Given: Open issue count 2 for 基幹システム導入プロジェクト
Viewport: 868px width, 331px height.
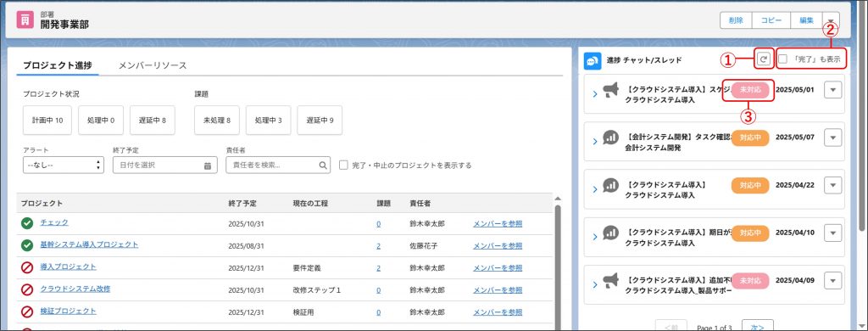Looking at the screenshot, I should point(379,246).
